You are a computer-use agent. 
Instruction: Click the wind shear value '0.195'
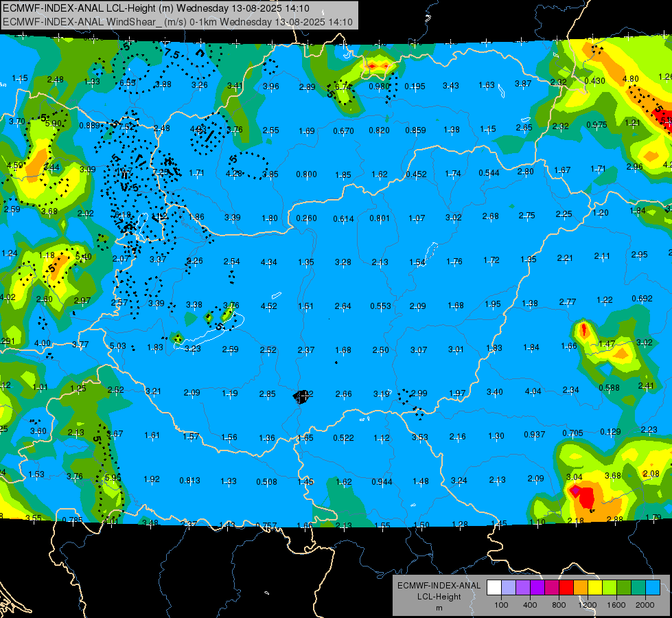click(x=415, y=87)
